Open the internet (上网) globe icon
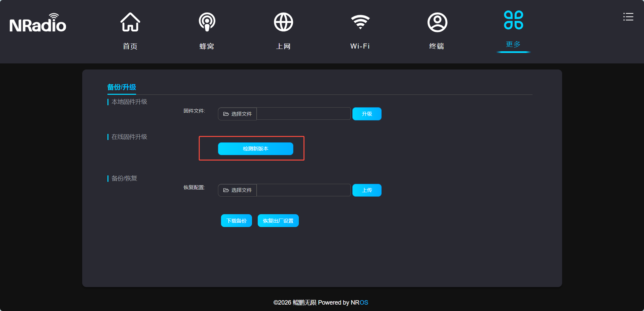 283,22
